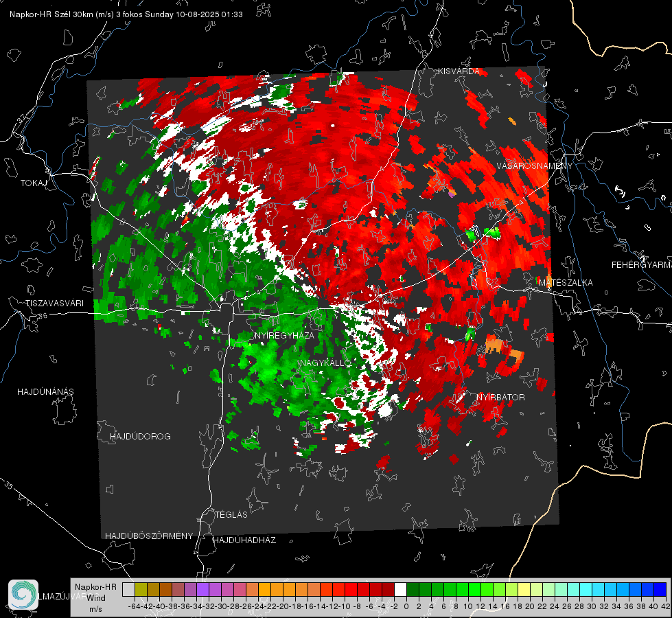Click the pale yellow legend swatch
The width and height of the screenshot is (672, 618).
[524, 589]
